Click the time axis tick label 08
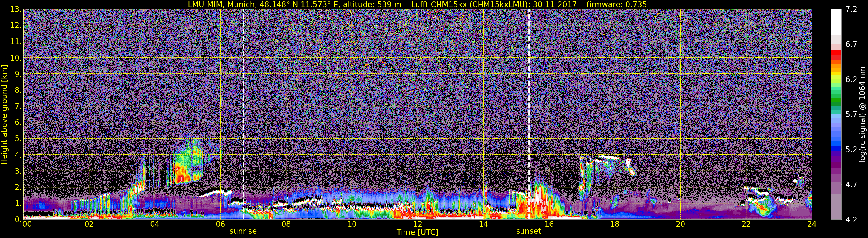 (x=286, y=224)
